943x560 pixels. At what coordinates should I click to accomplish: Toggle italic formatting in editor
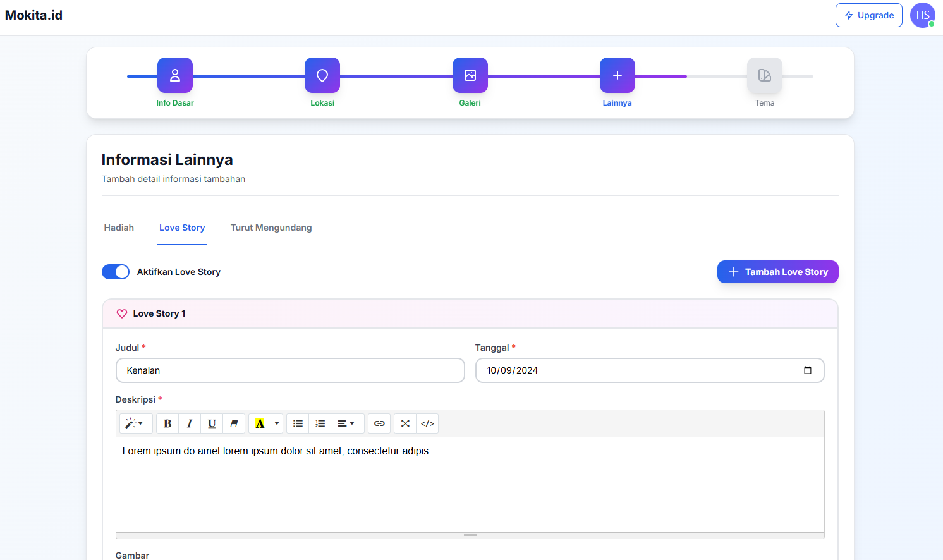point(190,423)
